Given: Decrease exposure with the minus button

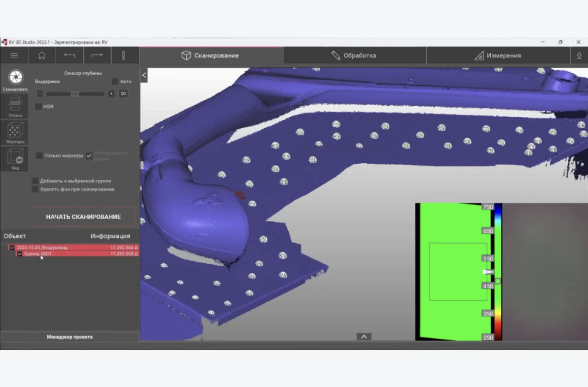Looking at the screenshot, I should [40, 94].
